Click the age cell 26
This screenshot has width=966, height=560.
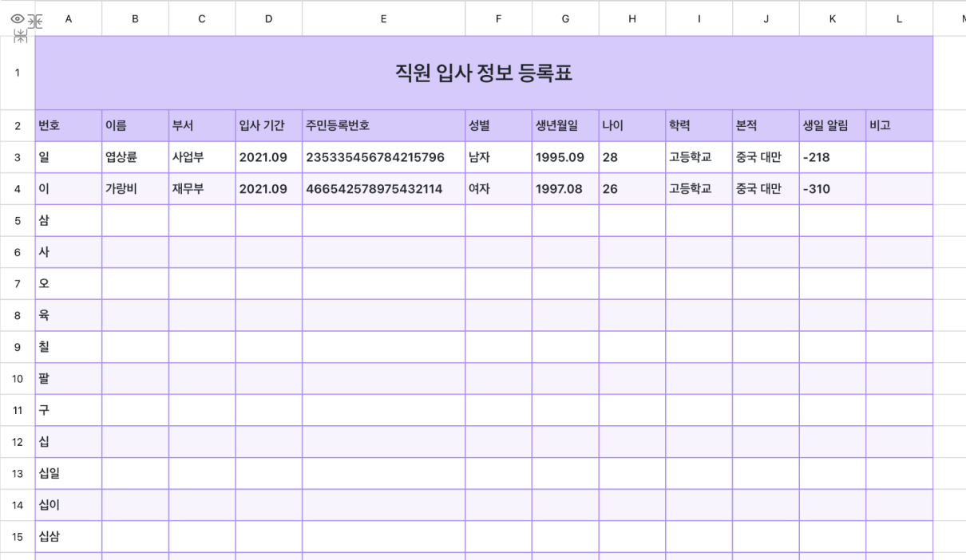632,189
